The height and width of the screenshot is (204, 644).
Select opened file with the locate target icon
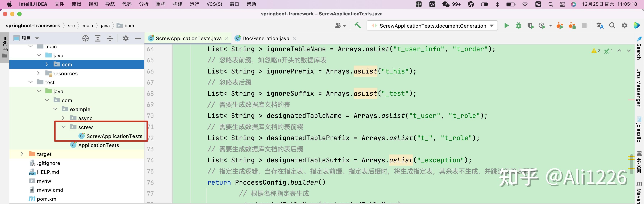coord(86,38)
